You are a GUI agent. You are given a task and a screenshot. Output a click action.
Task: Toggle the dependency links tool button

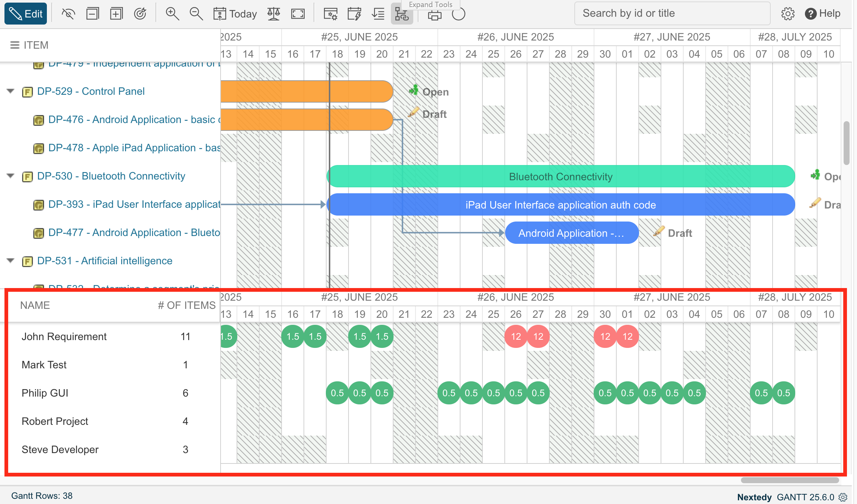(x=402, y=15)
